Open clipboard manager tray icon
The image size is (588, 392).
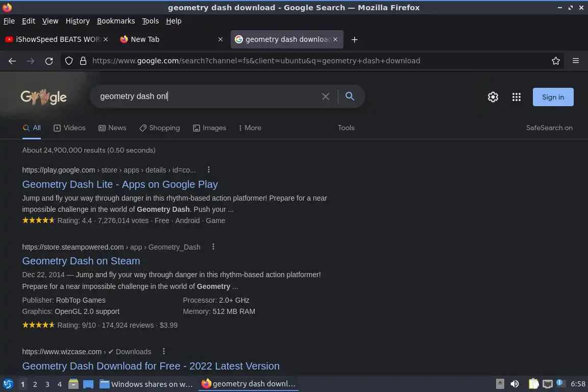(533, 384)
